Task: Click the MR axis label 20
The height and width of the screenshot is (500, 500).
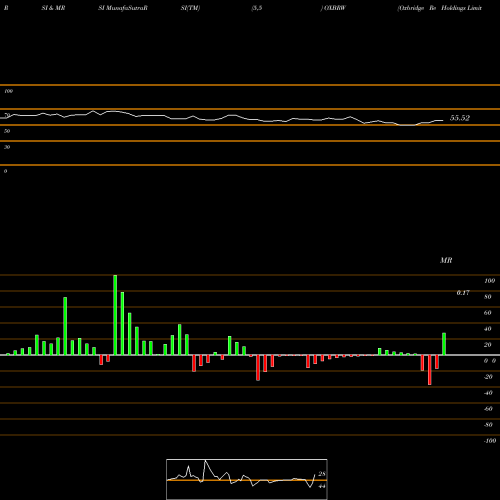Action: (x=488, y=345)
